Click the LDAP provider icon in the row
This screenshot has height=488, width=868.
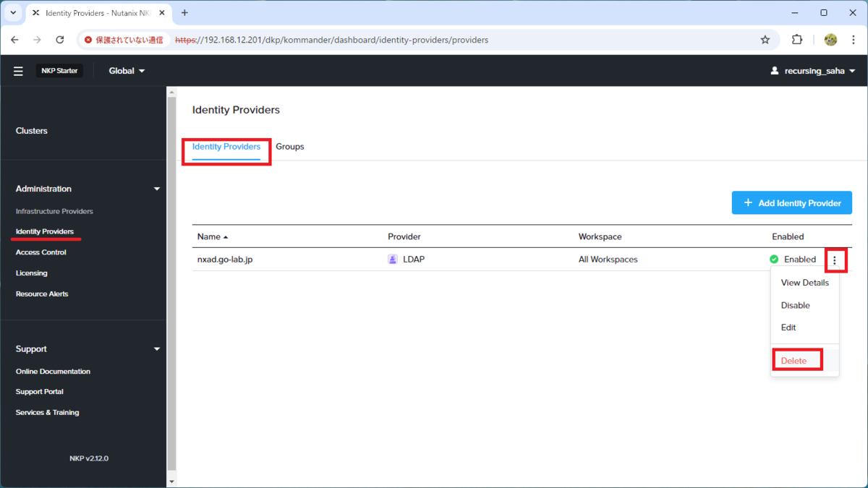(x=393, y=259)
